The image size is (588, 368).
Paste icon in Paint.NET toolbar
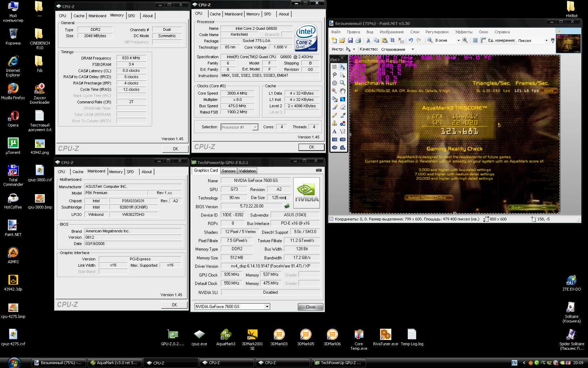[385, 40]
